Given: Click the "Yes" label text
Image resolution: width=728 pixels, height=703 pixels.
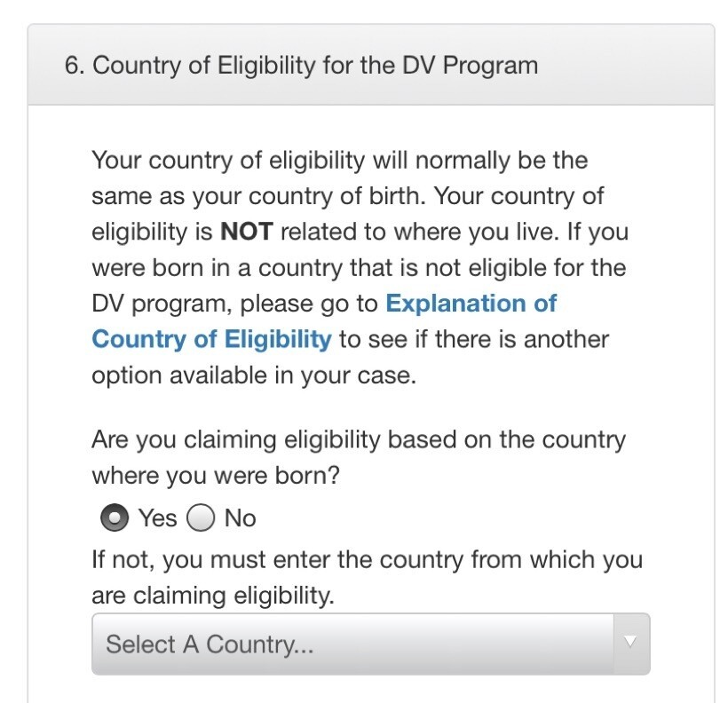Looking at the screenshot, I should coord(158,517).
